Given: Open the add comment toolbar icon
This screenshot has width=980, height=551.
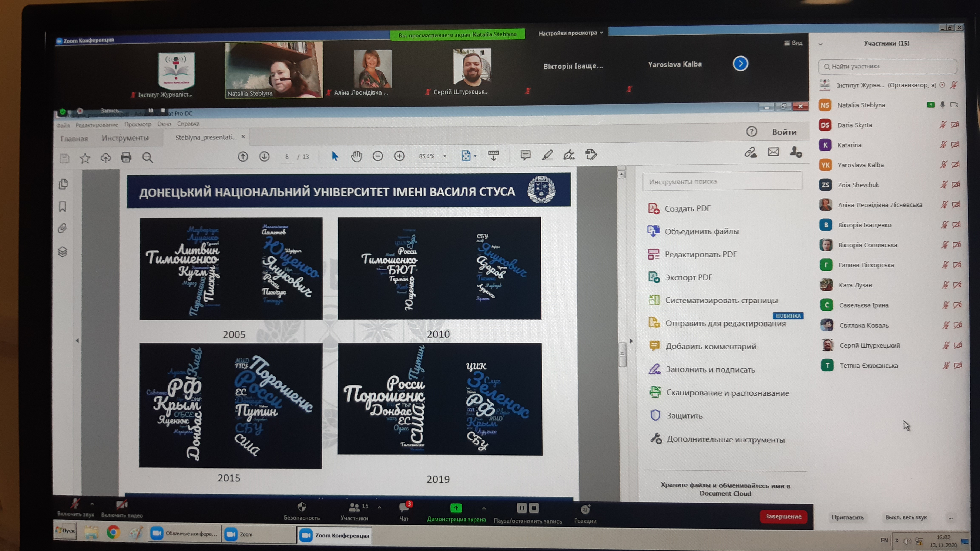Looking at the screenshot, I should 525,155.
